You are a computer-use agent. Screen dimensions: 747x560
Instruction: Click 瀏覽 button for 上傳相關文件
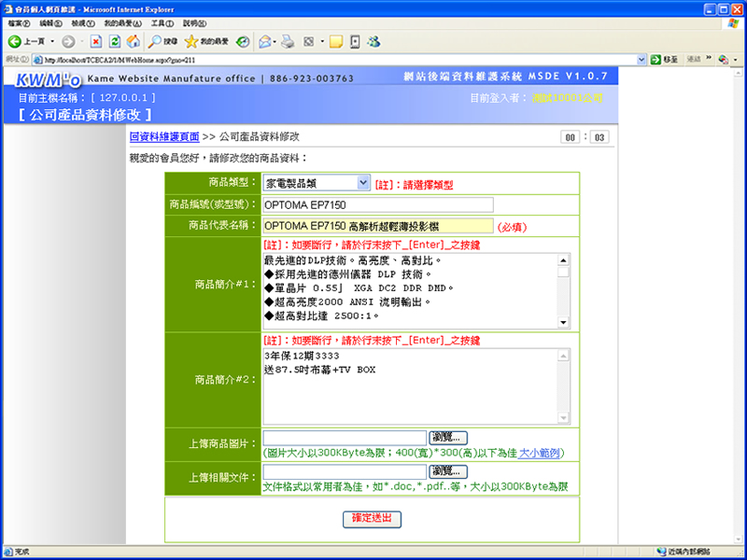tap(448, 472)
